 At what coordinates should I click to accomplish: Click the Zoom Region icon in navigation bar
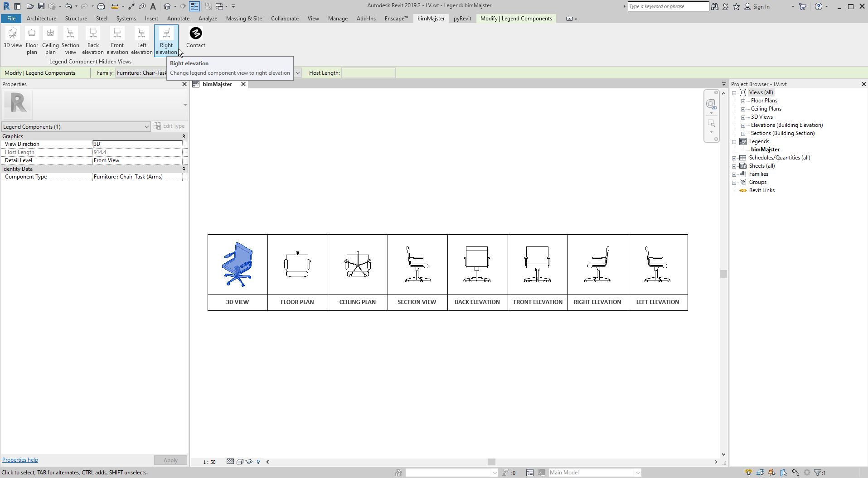pyautogui.click(x=711, y=124)
